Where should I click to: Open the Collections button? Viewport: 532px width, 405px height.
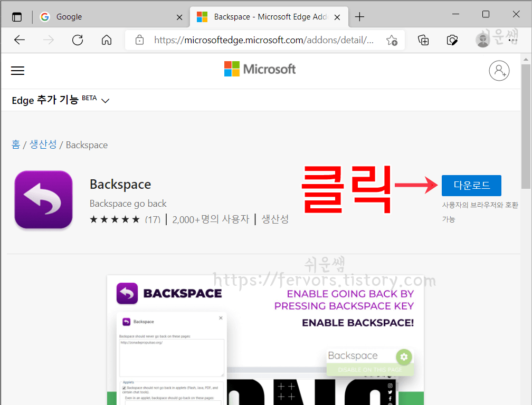coord(423,40)
